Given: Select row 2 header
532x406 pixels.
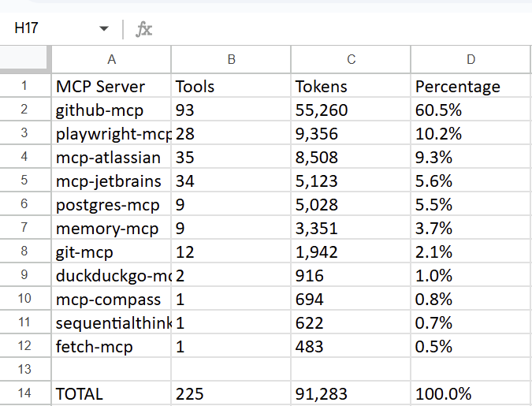Looking at the screenshot, I should point(25,110).
